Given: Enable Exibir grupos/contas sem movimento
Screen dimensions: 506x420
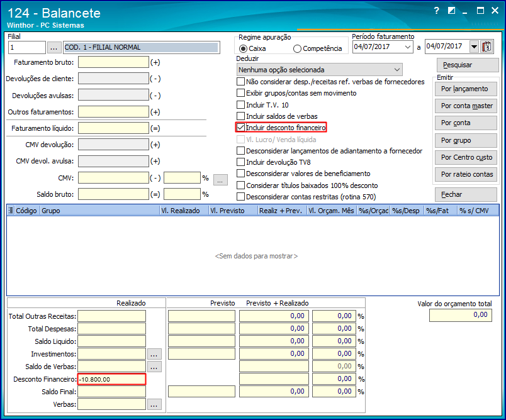Looking at the screenshot, I should point(241,93).
